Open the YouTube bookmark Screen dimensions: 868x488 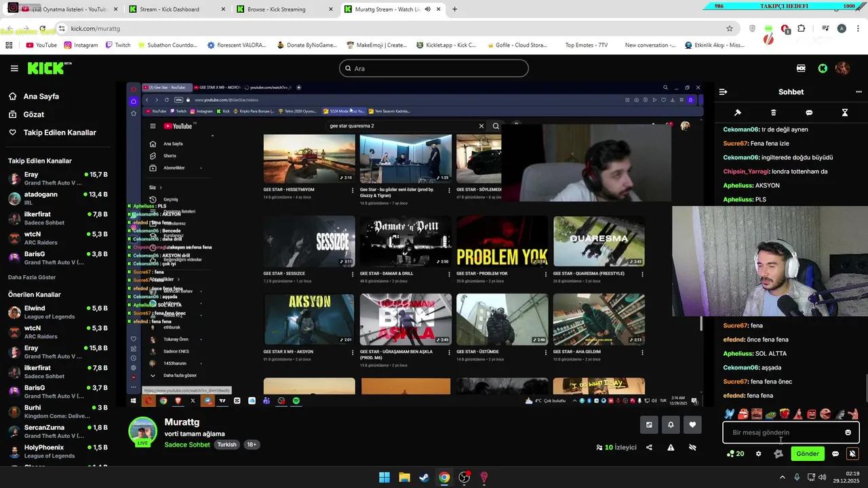(41, 45)
